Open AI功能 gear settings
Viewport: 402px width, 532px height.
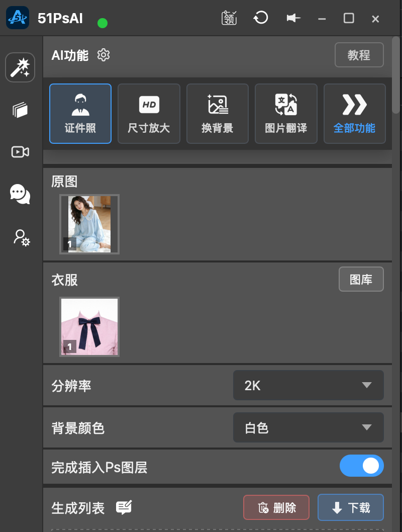pos(104,55)
